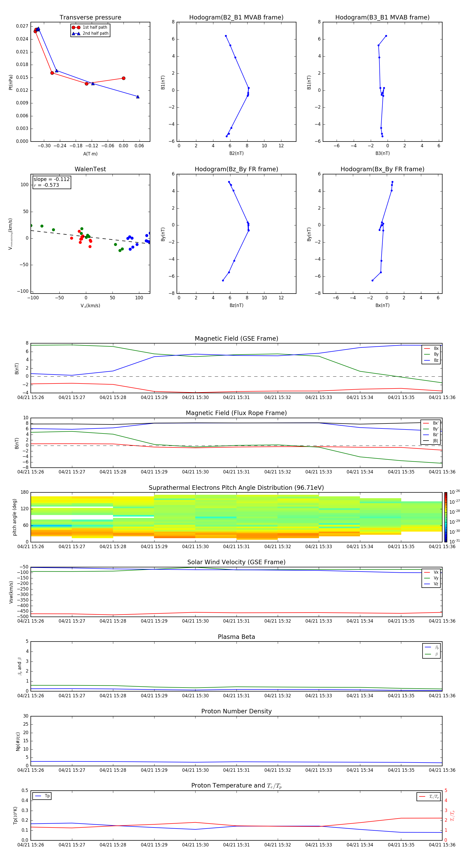
Task: Click the 'Np(#/cc)' y-axis label
Action: [18, 741]
